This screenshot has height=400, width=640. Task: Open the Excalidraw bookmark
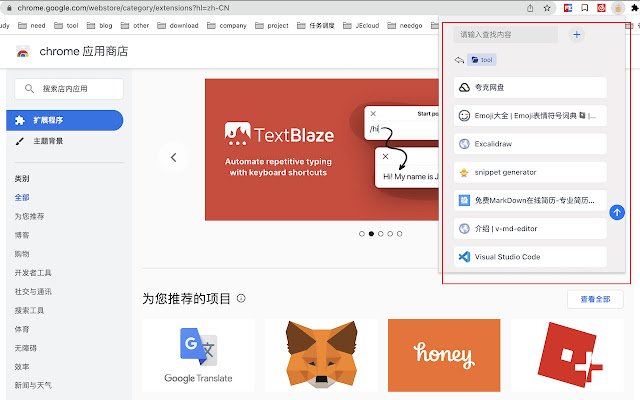coord(530,144)
